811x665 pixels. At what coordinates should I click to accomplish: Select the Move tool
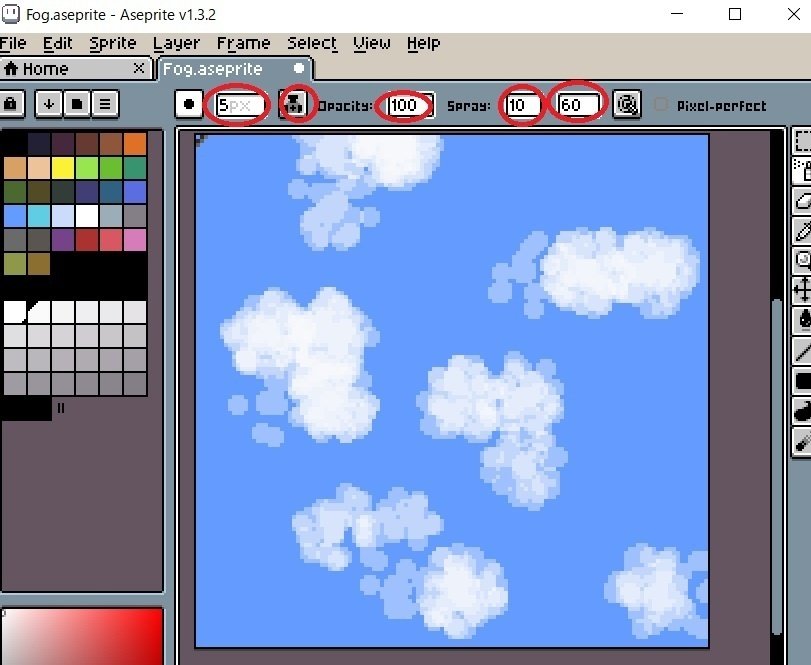click(x=803, y=290)
